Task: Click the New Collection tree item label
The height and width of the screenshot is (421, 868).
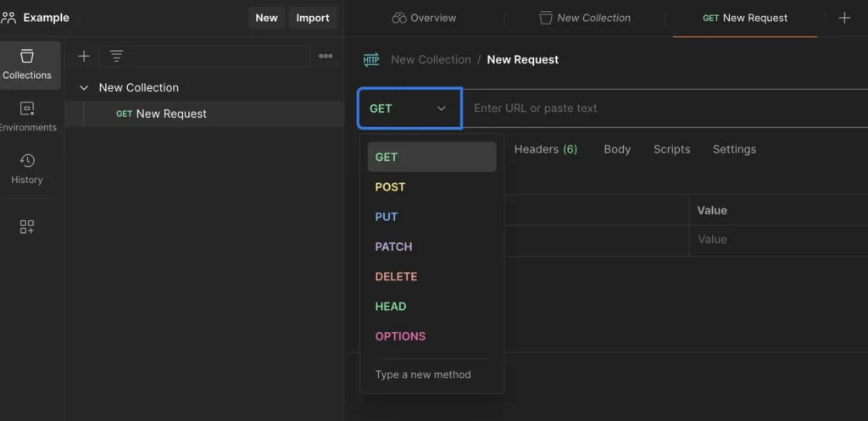Action: click(x=139, y=87)
